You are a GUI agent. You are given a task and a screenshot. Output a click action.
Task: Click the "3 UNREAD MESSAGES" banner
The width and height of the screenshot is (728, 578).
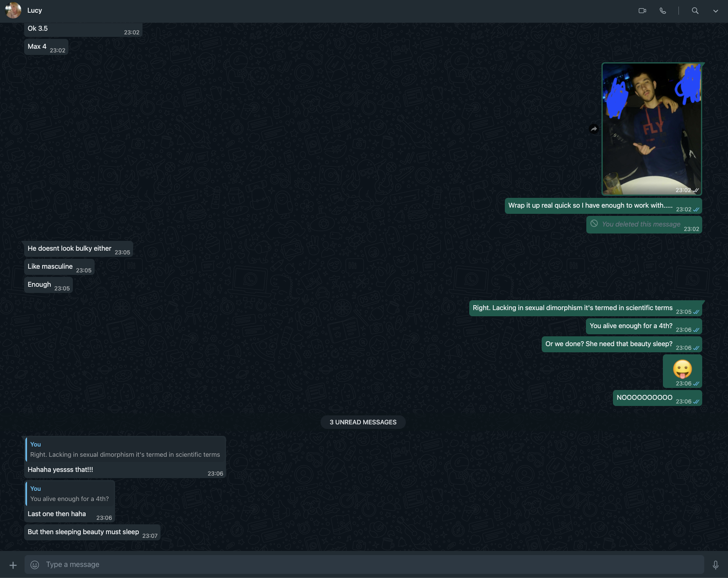click(363, 422)
